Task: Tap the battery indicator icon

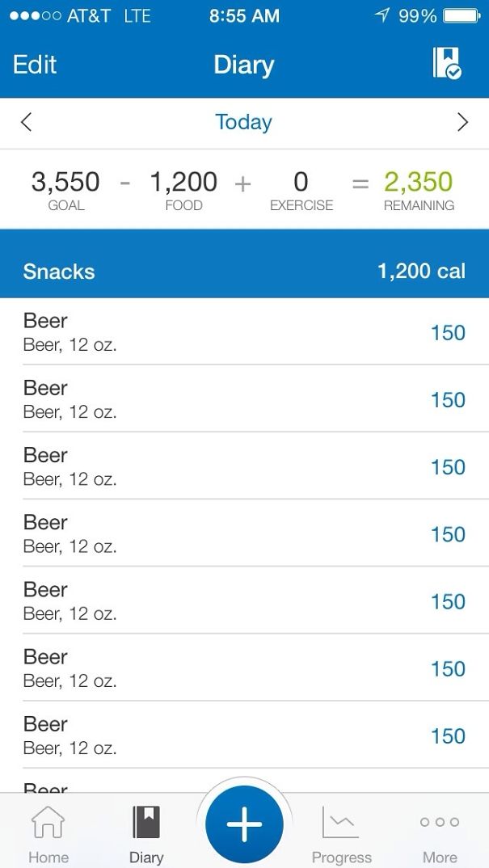Action: tap(463, 14)
